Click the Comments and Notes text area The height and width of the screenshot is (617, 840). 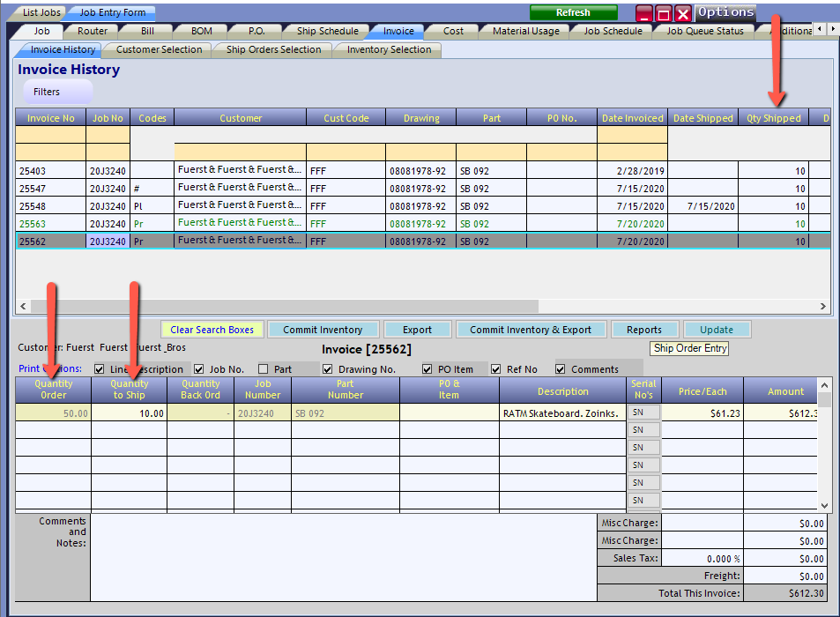[343, 557]
